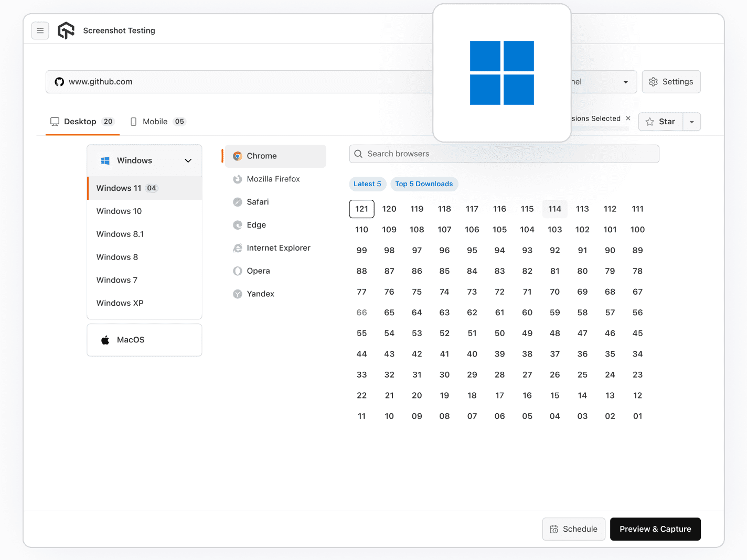This screenshot has height=560, width=747.
Task: Select the Safari browser icon
Action: pos(238,202)
